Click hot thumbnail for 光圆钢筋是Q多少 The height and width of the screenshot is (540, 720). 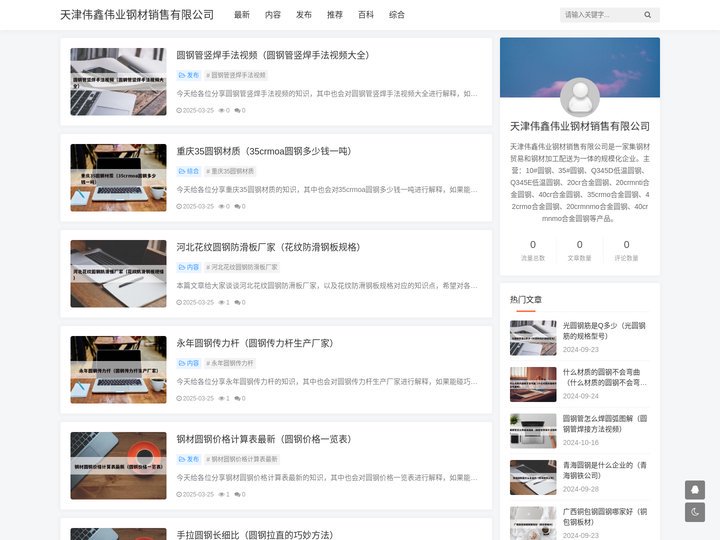(533, 338)
